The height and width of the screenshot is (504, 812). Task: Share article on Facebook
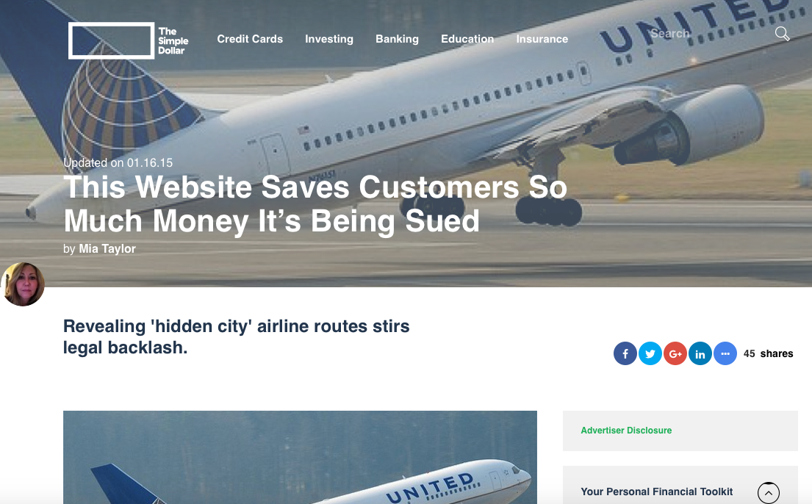click(x=625, y=354)
